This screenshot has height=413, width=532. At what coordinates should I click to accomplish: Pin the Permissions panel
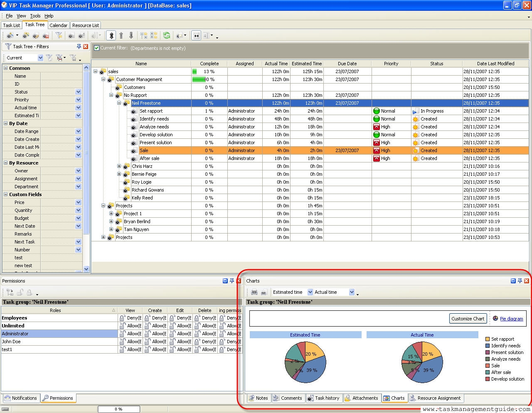point(232,281)
